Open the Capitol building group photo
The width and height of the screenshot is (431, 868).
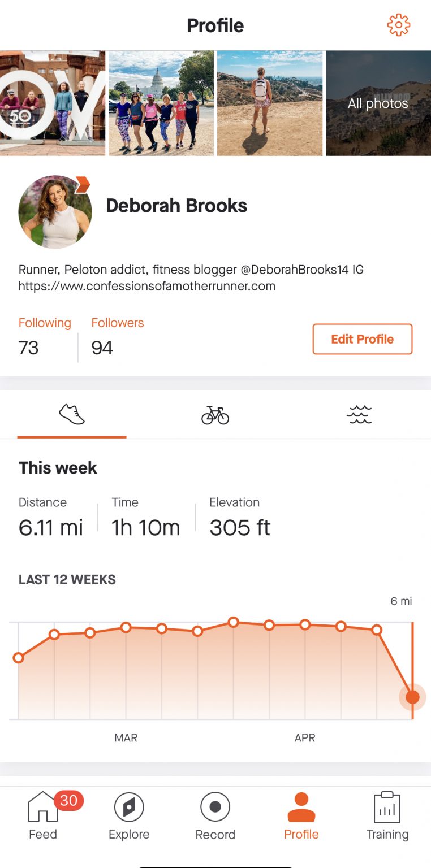[x=161, y=102]
